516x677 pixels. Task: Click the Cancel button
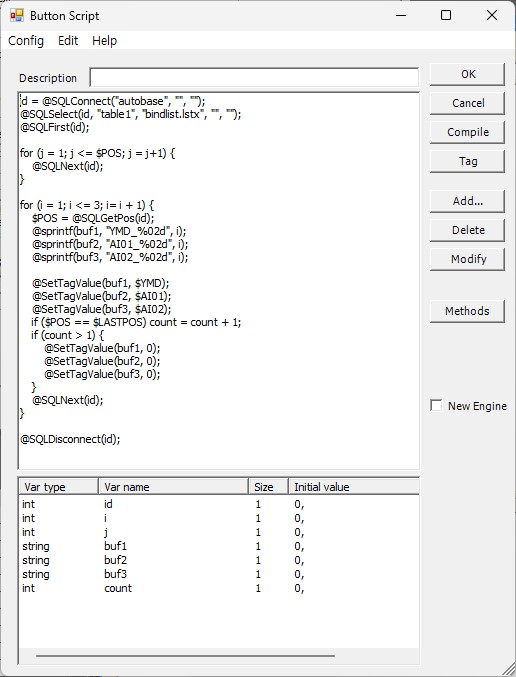pyautogui.click(x=468, y=103)
